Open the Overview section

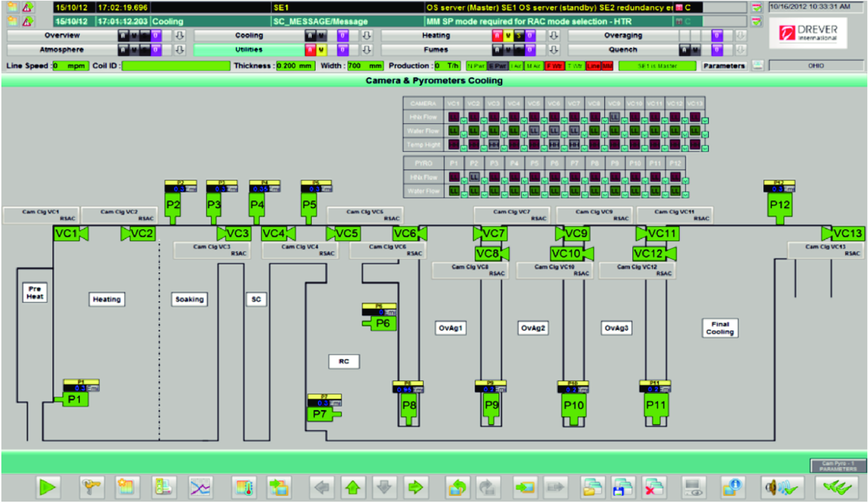[62, 35]
